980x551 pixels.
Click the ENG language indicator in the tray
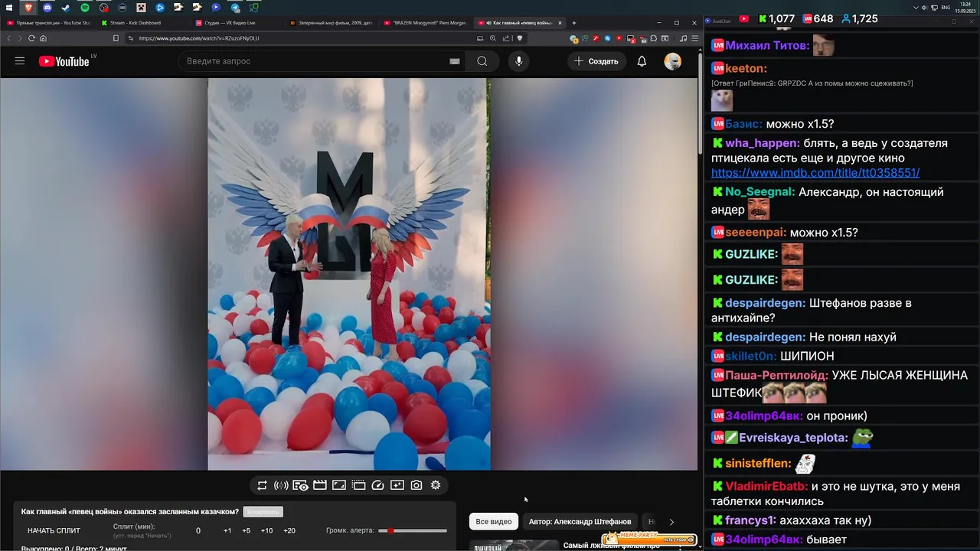click(x=946, y=8)
